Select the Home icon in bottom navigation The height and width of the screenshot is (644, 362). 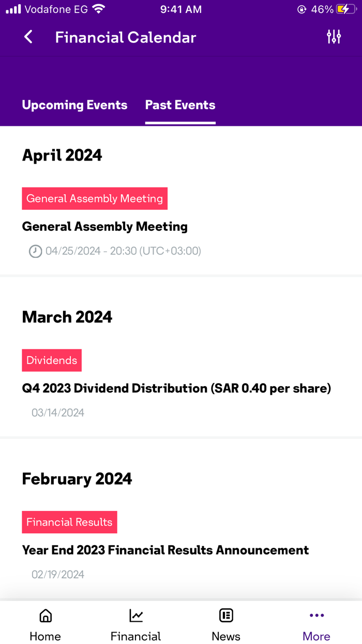[x=45, y=616]
